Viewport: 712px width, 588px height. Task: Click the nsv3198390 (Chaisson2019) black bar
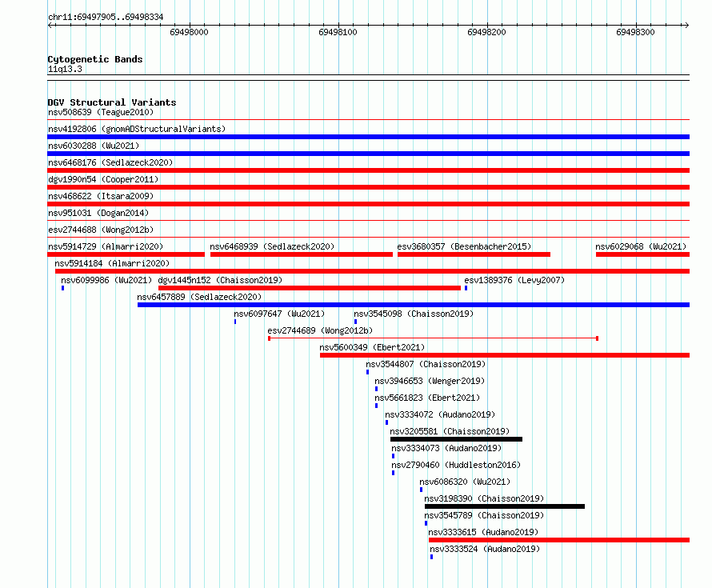[505, 506]
